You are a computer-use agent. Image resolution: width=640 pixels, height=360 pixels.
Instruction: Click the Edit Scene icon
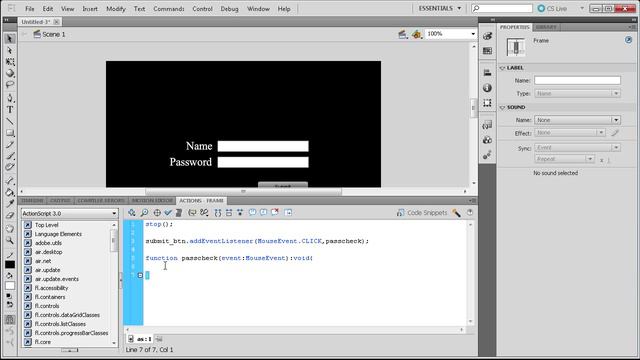[x=402, y=34]
